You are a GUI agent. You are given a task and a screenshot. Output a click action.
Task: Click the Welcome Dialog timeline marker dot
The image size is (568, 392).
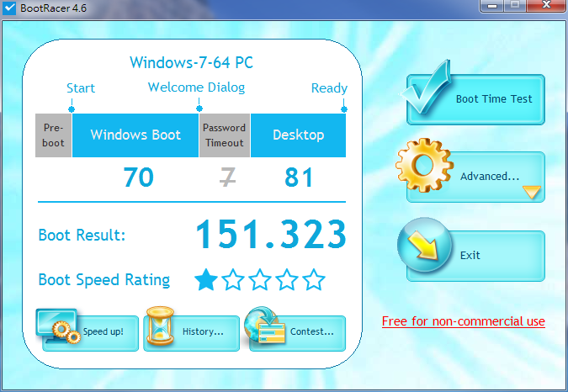[199, 109]
